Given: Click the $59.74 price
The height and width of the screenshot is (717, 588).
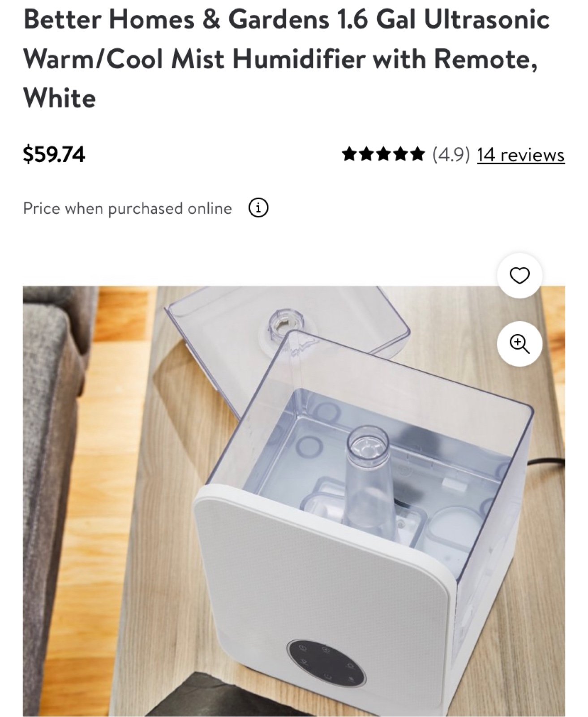Looking at the screenshot, I should [x=54, y=155].
